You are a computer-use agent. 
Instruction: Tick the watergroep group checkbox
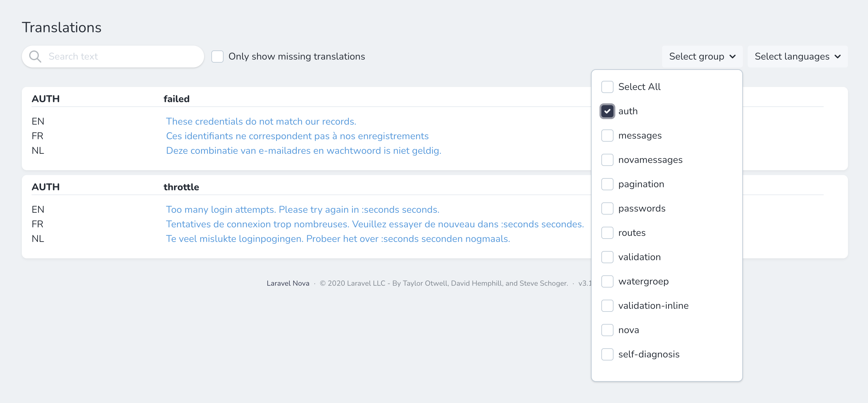click(607, 281)
